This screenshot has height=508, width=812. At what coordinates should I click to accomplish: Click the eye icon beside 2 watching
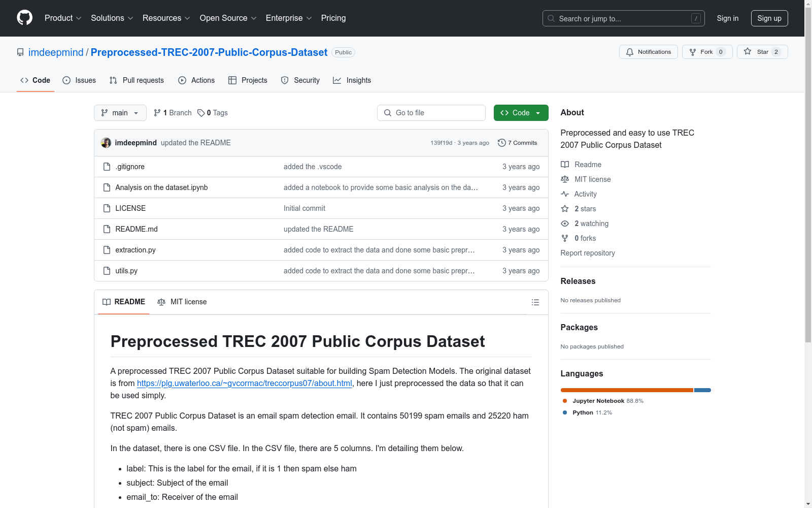(x=565, y=224)
